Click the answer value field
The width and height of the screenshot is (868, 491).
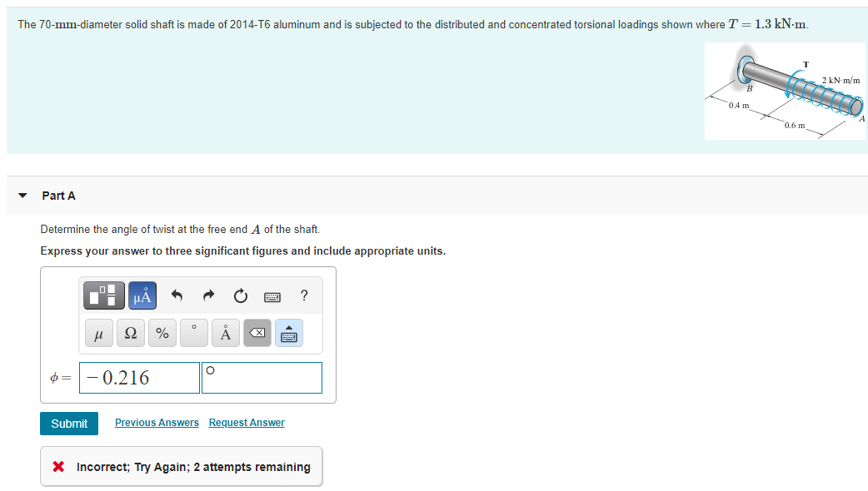139,378
